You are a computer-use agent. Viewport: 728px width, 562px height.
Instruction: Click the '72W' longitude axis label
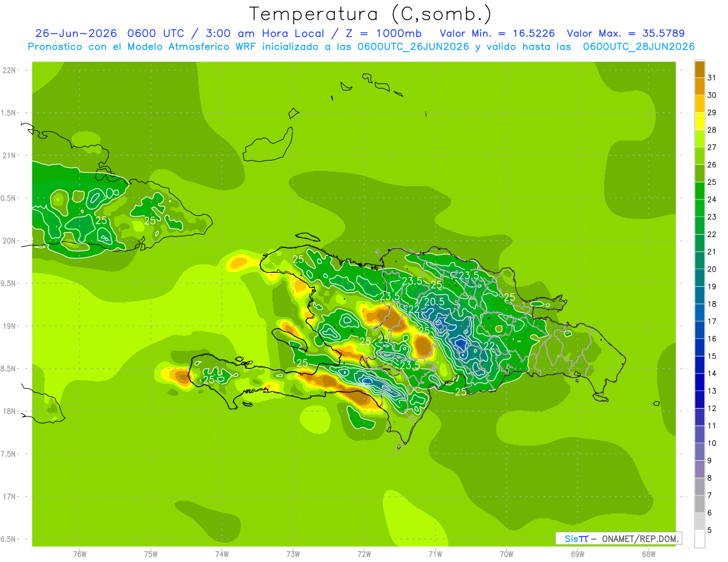(x=364, y=554)
